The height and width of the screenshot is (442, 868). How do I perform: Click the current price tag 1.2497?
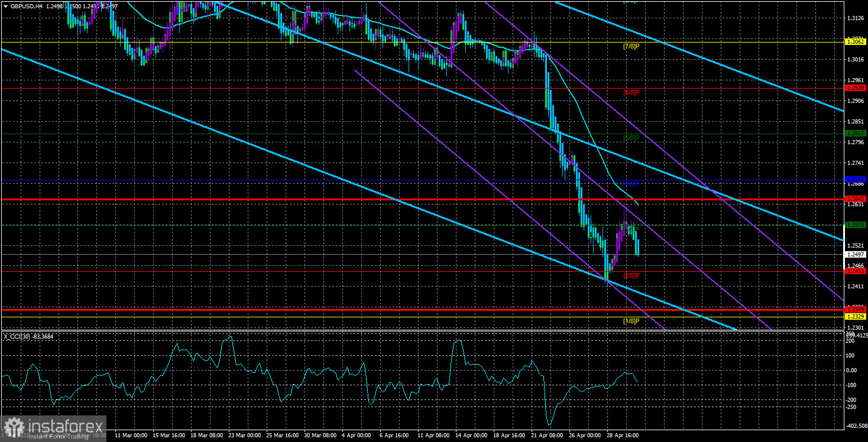[855, 255]
